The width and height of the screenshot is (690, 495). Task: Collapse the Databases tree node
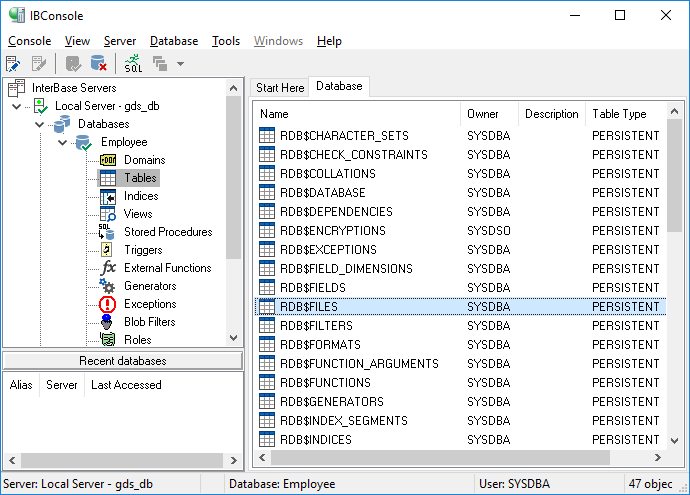tap(40, 124)
